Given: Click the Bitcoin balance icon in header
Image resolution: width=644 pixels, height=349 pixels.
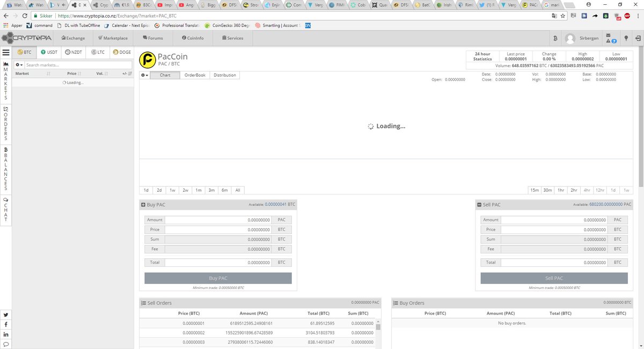Looking at the screenshot, I should (555, 39).
